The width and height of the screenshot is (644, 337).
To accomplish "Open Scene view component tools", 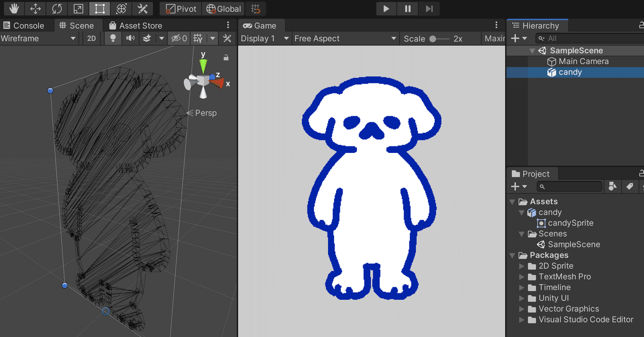I will [227, 38].
